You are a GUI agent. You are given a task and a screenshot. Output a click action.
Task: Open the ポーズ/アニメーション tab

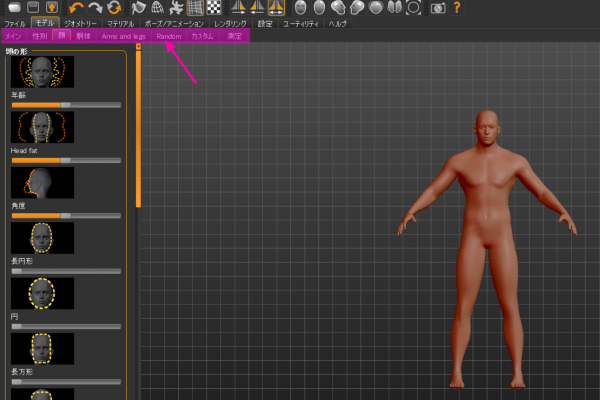174,24
